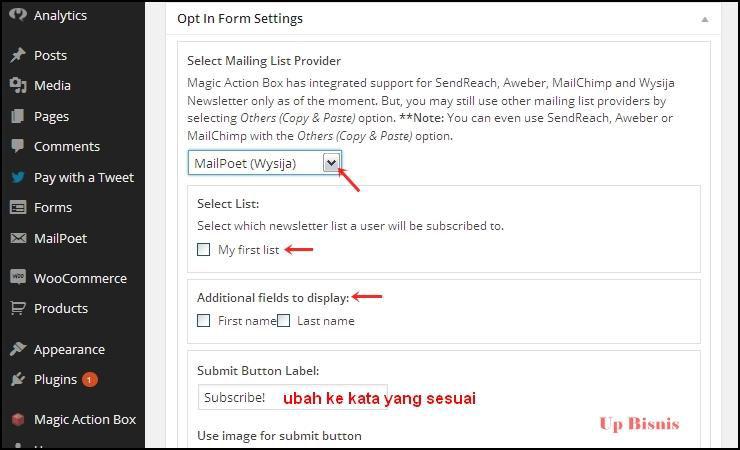
Task: Enable the First name field checkbox
Action: point(203,321)
